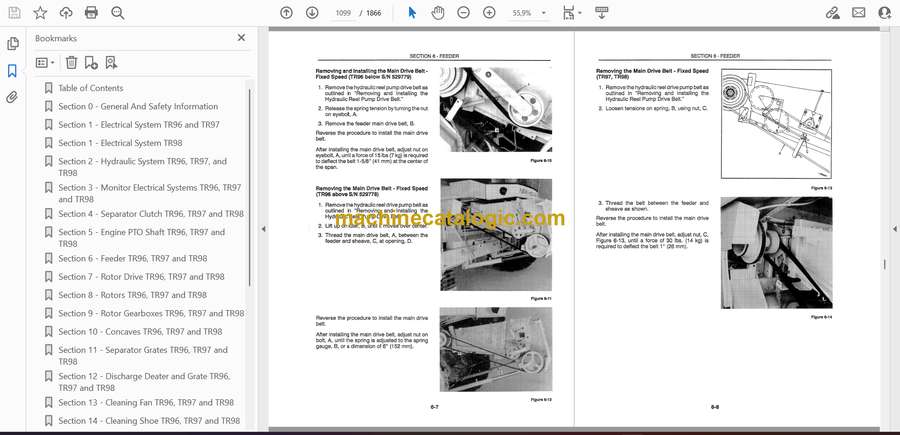
Task: Click the upload to cloud icon
Action: click(66, 13)
